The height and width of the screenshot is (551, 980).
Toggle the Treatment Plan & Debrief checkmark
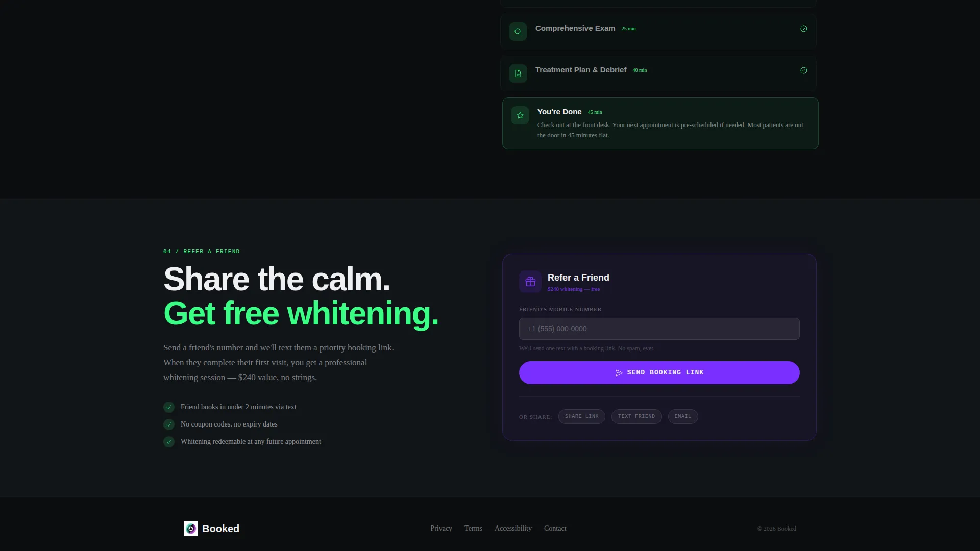coord(804,70)
